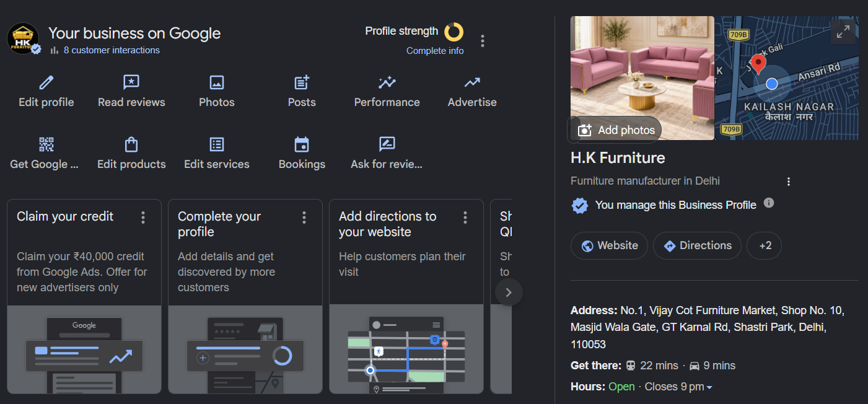868x404 pixels.
Task: Open Edit profile pencil icon
Action: [46, 82]
